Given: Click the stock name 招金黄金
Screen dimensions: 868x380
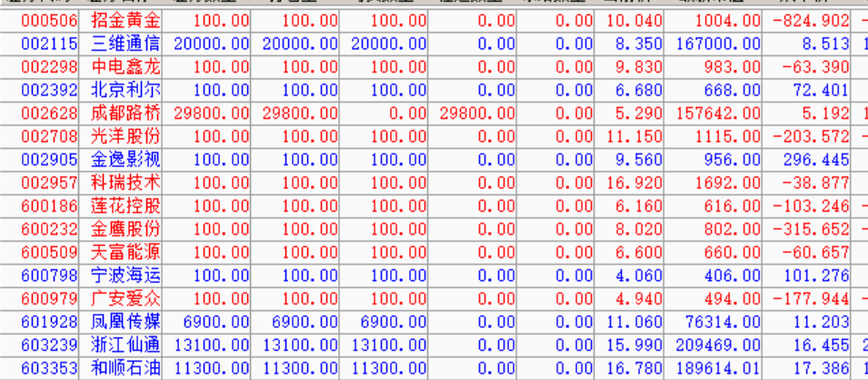Looking at the screenshot, I should click(125, 21).
